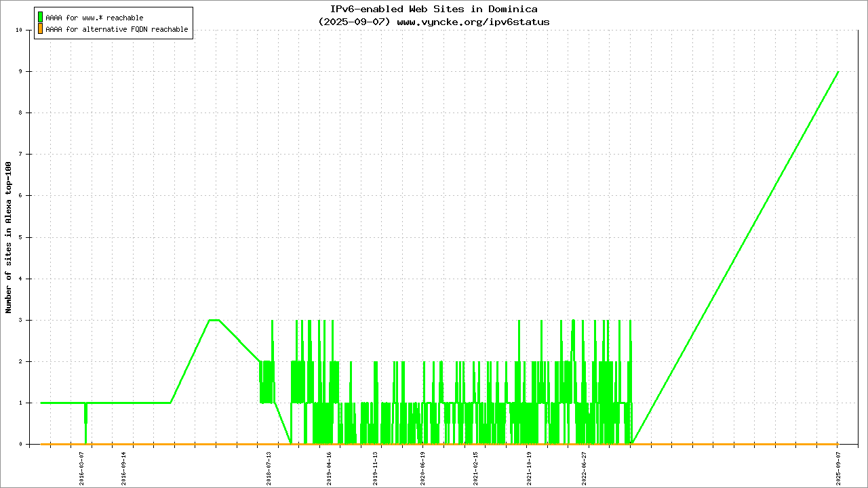Click the y-axis label 'Number of sites in Alexa top-100'
This screenshot has width=868, height=488.
[9, 237]
